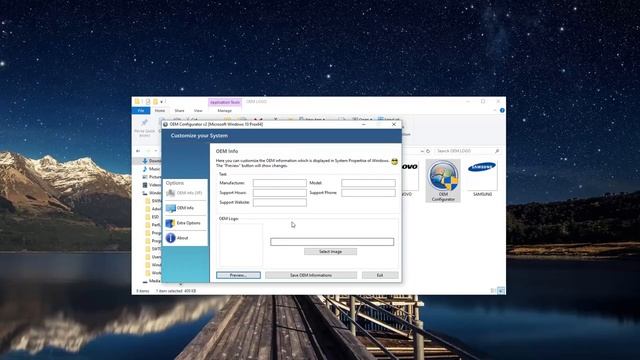Select the SAMSUNG logo file in Explorer
Screen dimensions: 640x360
(482, 178)
